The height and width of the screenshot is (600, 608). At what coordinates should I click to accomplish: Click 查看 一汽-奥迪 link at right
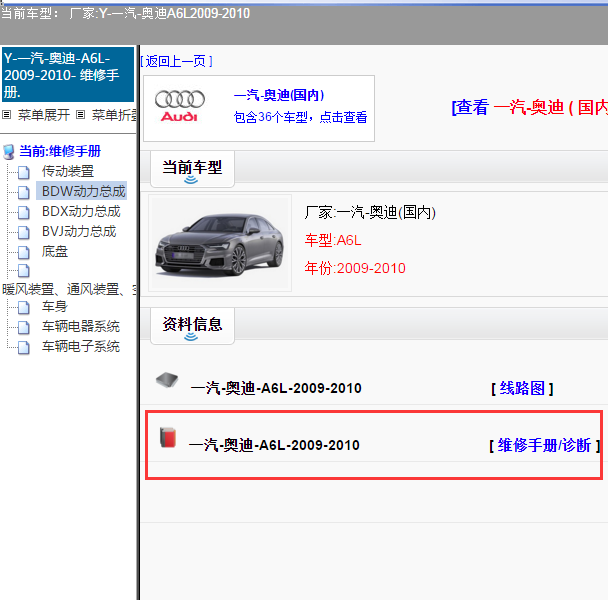pos(529,107)
